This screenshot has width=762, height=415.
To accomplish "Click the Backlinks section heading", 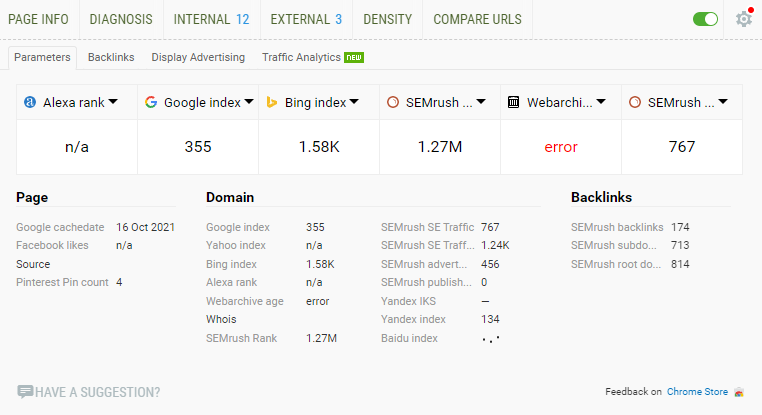I will [x=601, y=197].
